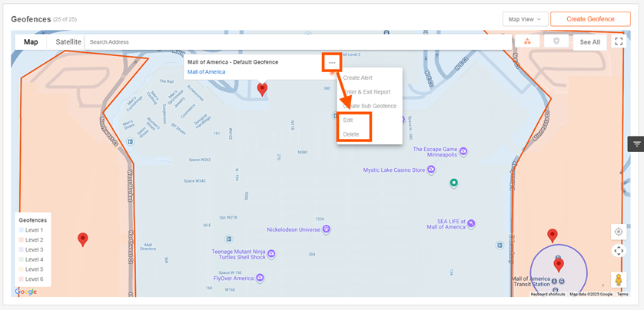The image size is (644, 310).
Task: Open Keyboard shortcuts link
Action: 547,294
